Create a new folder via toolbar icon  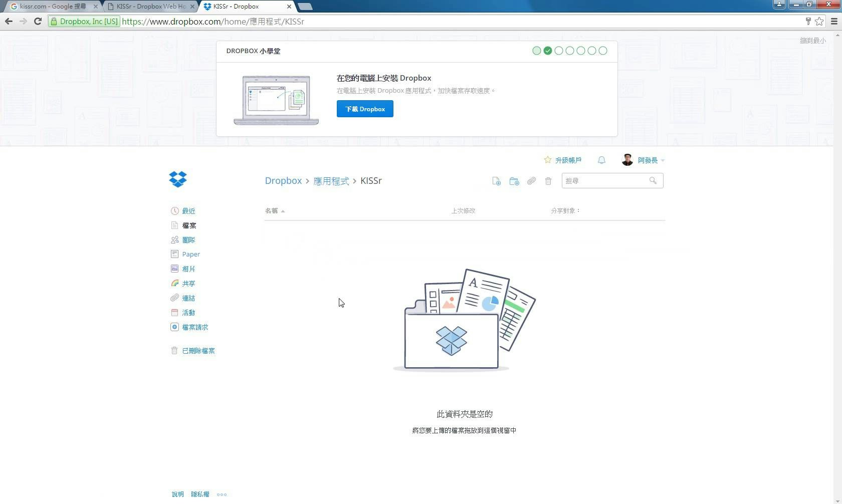point(514,181)
